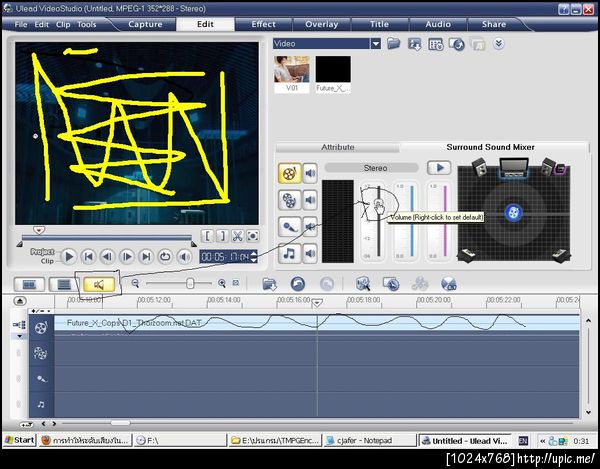600x469 pixels.
Task: Switch to the Capture step tab
Action: tap(145, 24)
